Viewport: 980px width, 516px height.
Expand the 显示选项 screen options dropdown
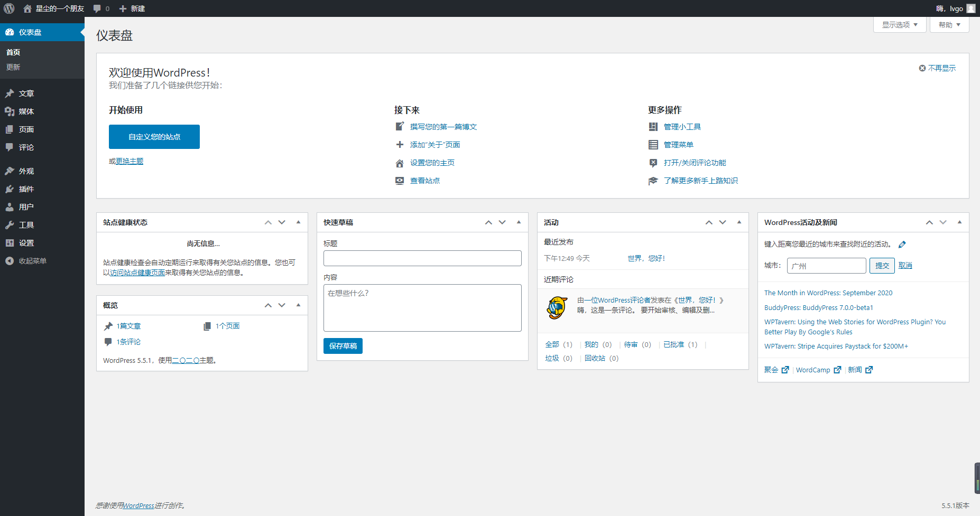(x=900, y=25)
